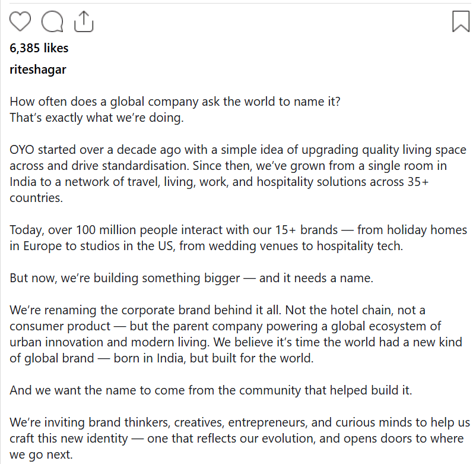Save the post with the bookmark icon
This screenshot has width=476, height=464.
[461, 21]
